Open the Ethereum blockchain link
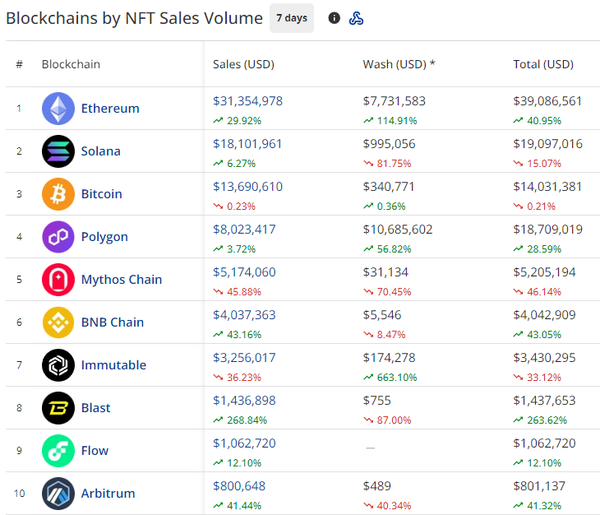600x515 pixels. [x=110, y=108]
